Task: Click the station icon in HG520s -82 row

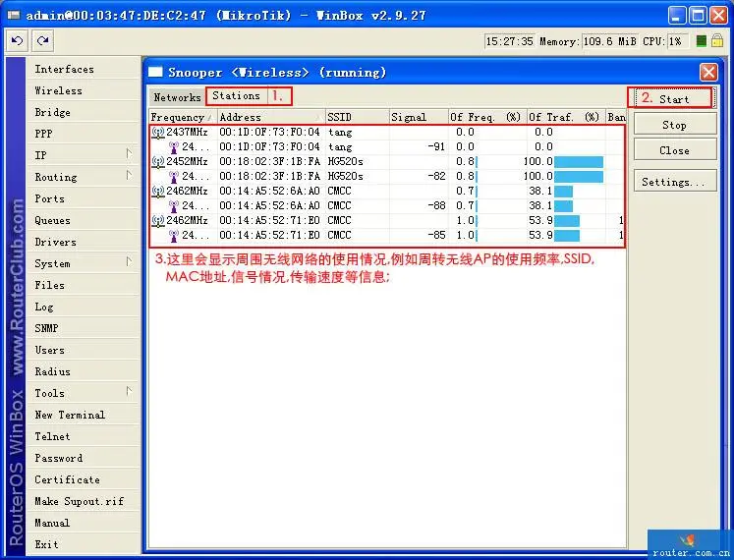Action: 174,177
